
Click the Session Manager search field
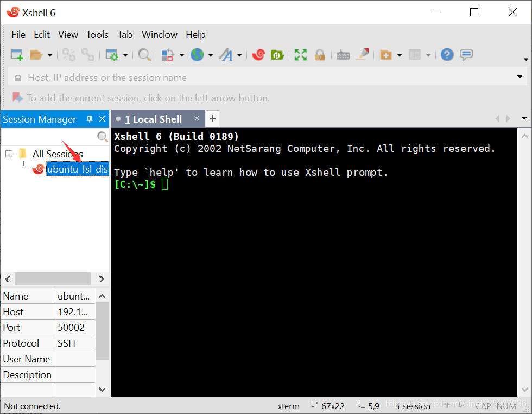49,136
